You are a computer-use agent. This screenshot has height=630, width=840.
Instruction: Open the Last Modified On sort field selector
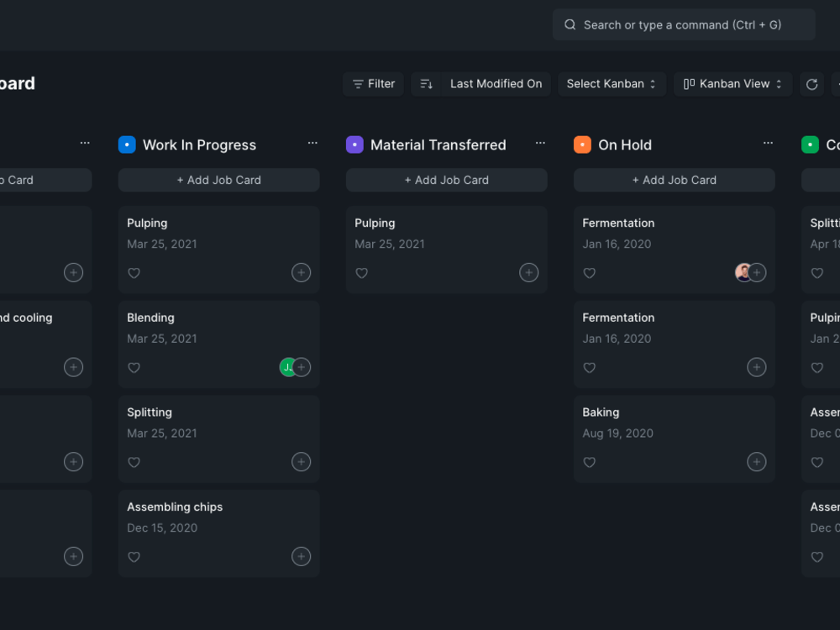pos(496,84)
